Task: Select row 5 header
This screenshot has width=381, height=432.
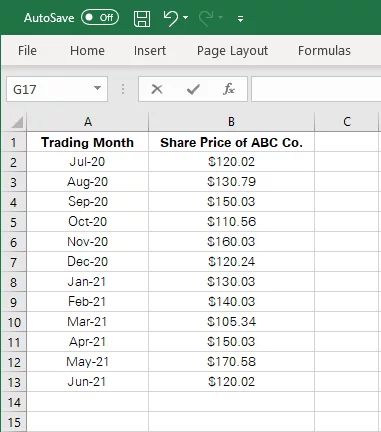Action: tap(14, 222)
